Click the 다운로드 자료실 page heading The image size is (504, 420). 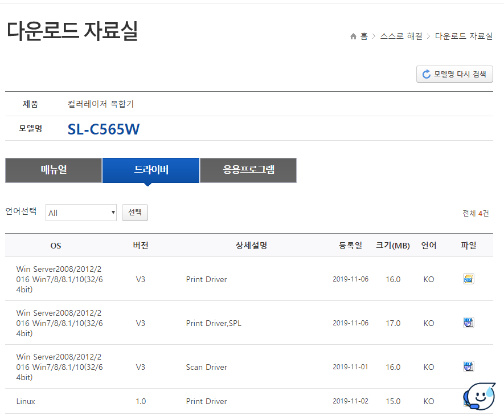coord(72,31)
